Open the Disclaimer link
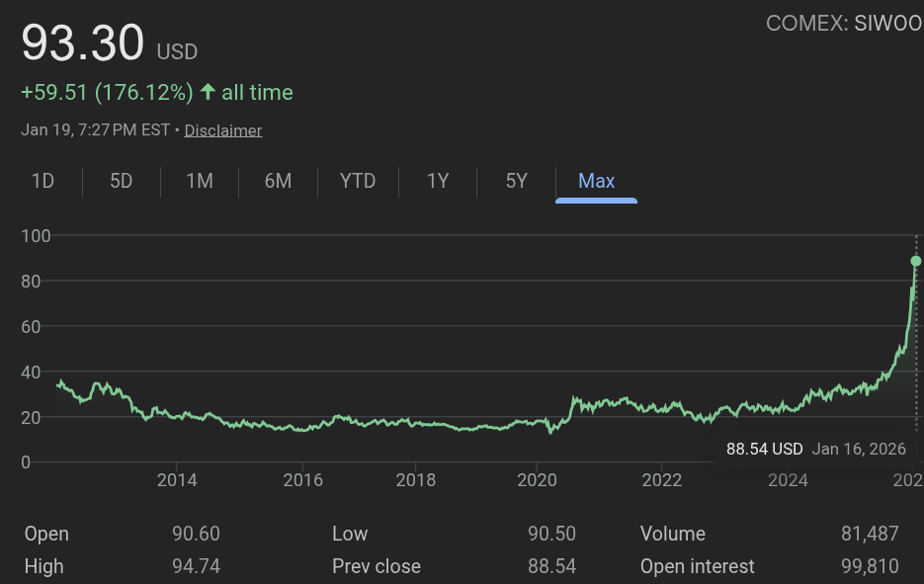The height and width of the screenshot is (584, 924). (223, 130)
